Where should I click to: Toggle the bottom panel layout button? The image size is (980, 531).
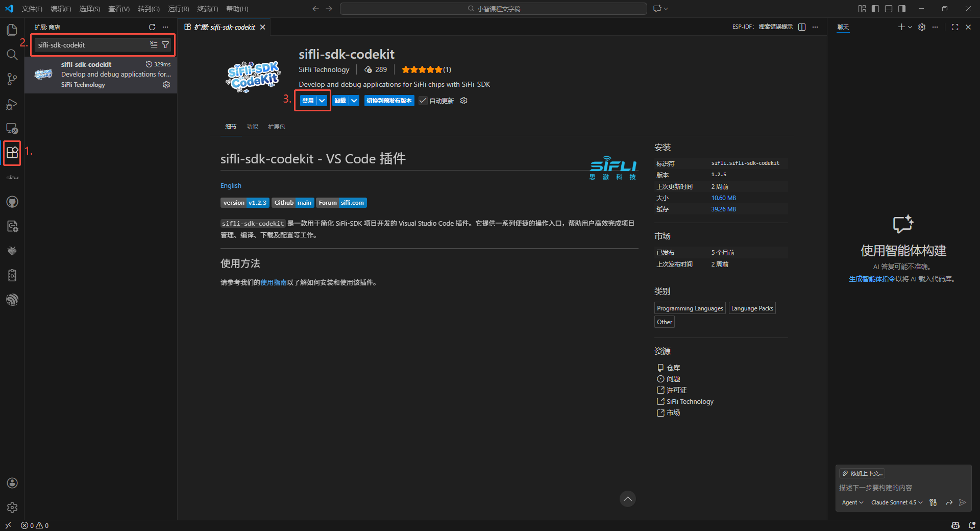point(889,9)
